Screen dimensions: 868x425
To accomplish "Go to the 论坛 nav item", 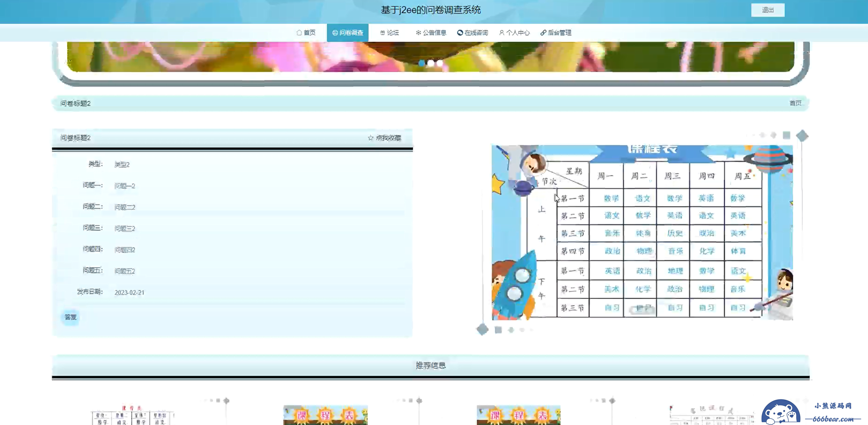I will pyautogui.click(x=389, y=33).
